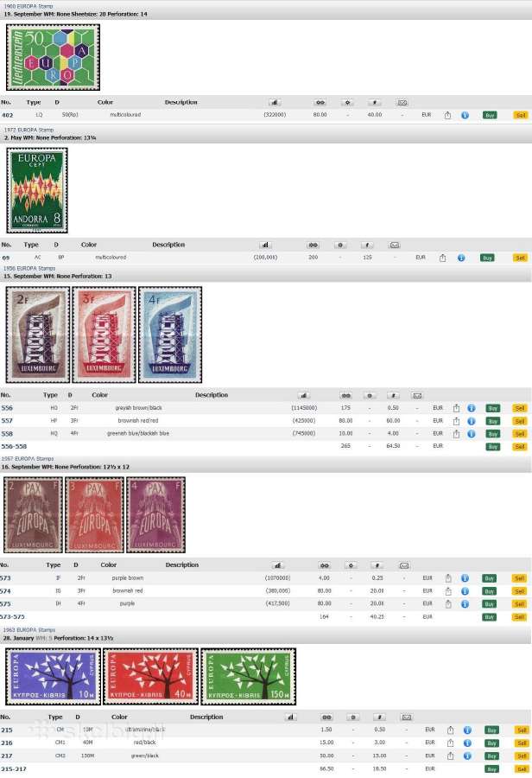Click Buy button for stamp 402
Viewport: 532px width, 778px height.
[490, 115]
